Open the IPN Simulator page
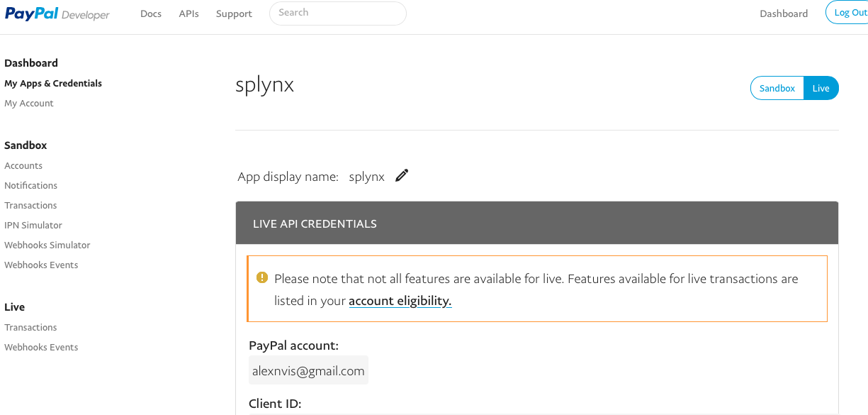The image size is (868, 415). coord(33,225)
